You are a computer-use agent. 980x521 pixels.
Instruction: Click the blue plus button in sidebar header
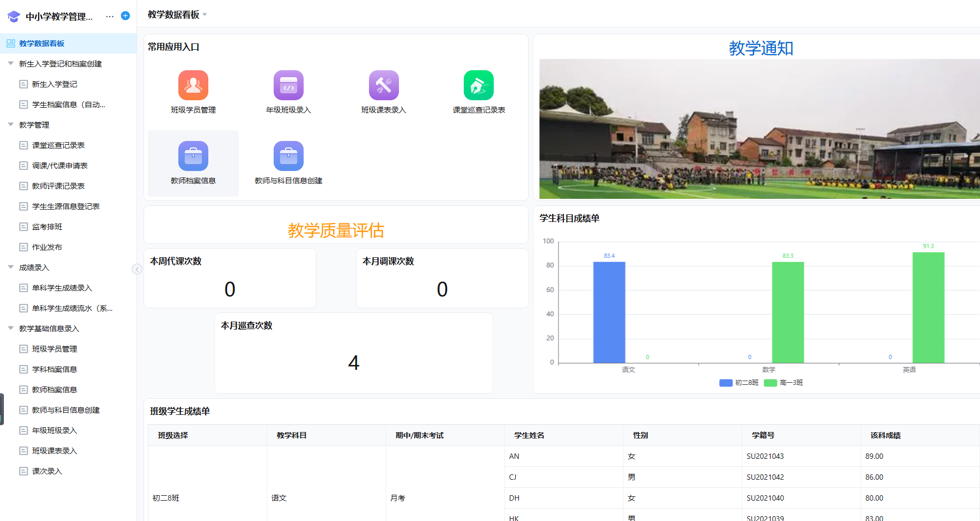tap(125, 16)
